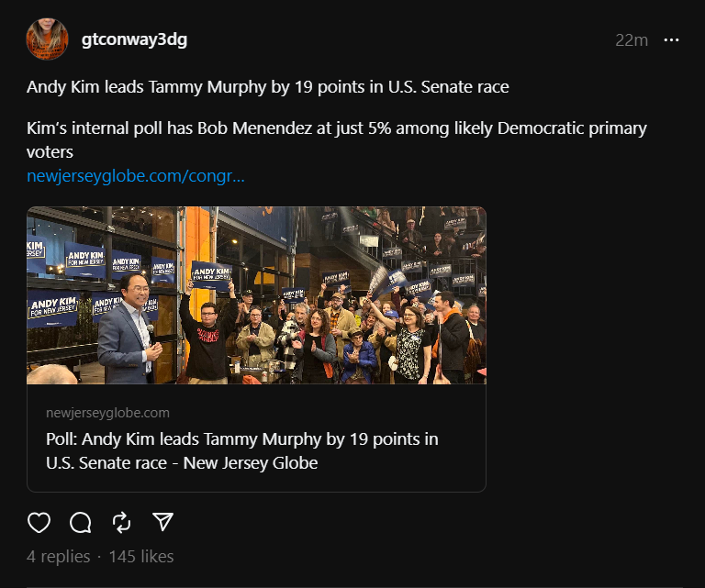This screenshot has height=588, width=705.
Task: Click the 22m post timestamp
Action: point(632,40)
